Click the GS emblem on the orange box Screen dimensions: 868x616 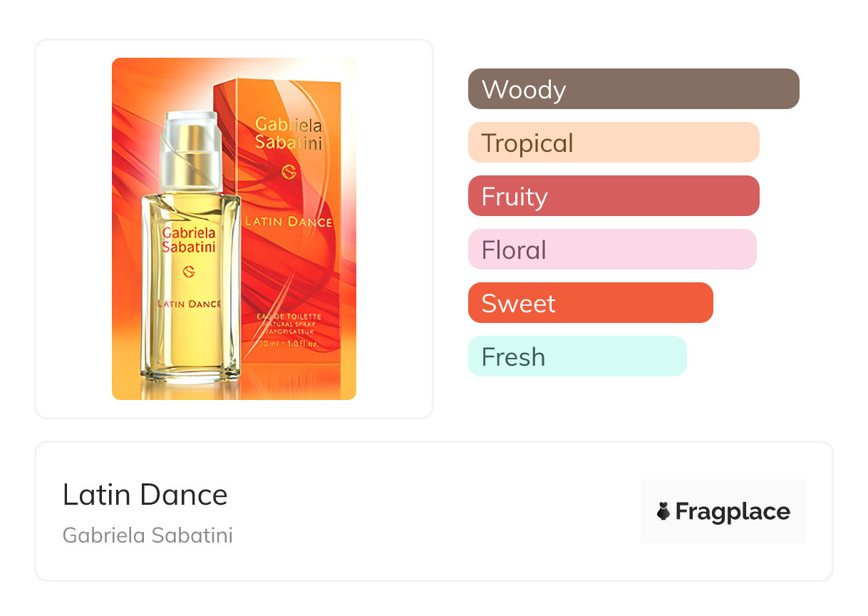pos(289,173)
